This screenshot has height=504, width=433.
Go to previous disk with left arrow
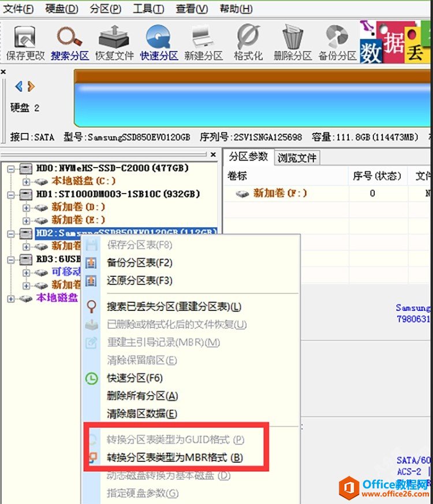(x=19, y=86)
